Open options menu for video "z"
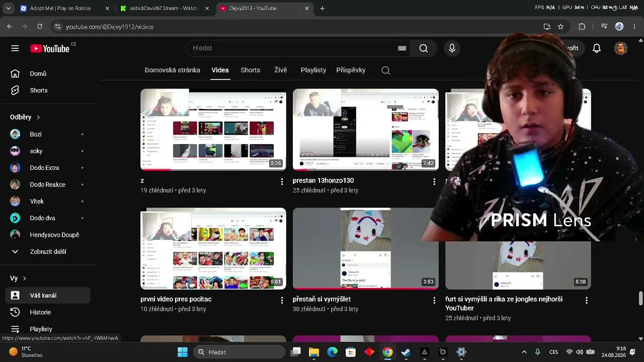The image size is (644, 362). point(282,182)
